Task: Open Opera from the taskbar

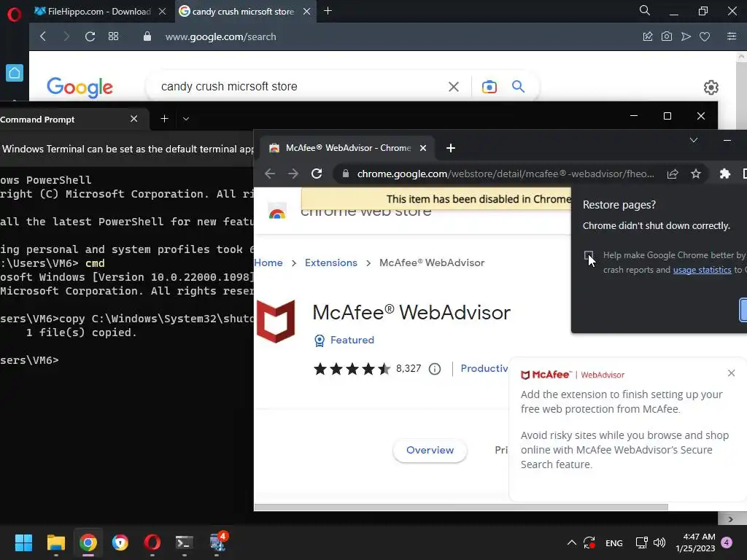Action: coord(152,542)
